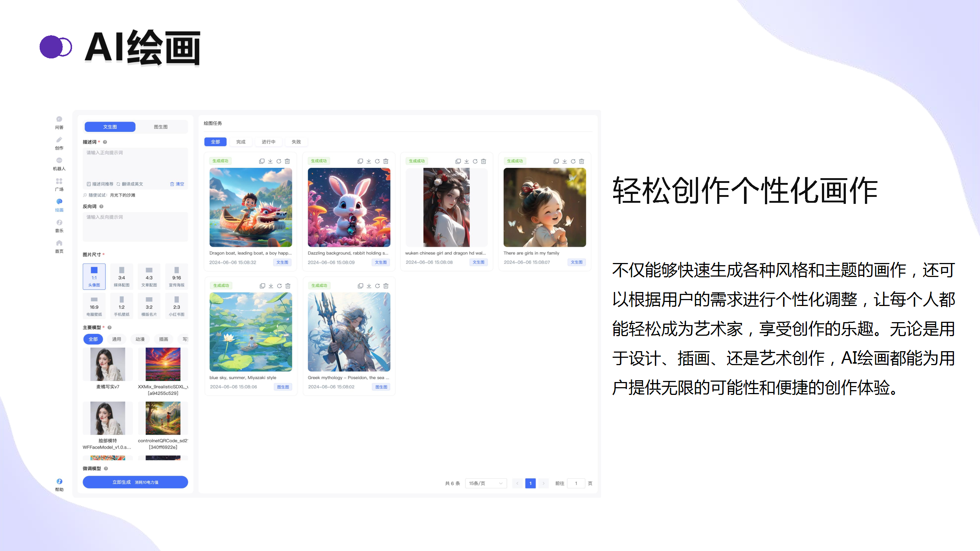Select the 麦橘写实v7 model thumbnail
This screenshot has height=551, width=980.
click(x=108, y=364)
